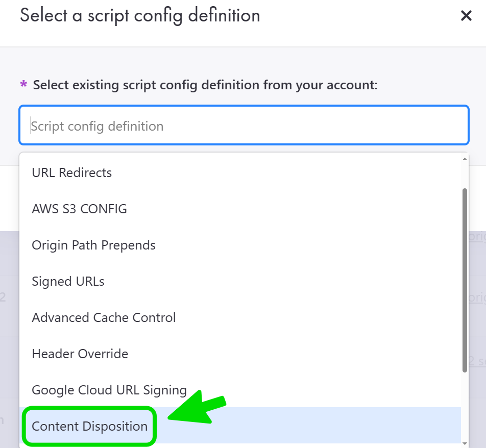Pick the Origin Path Prepends definition
Screen dimensions: 486x448
tap(93, 245)
